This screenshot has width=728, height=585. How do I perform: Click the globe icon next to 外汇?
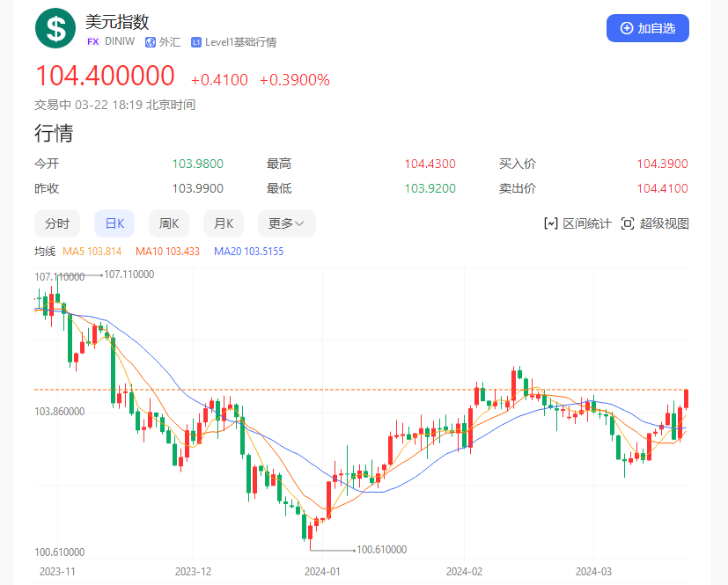pos(150,41)
